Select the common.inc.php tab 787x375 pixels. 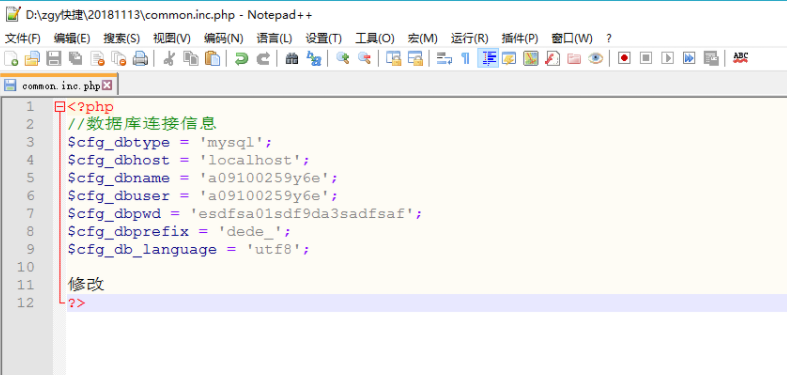[x=59, y=85]
